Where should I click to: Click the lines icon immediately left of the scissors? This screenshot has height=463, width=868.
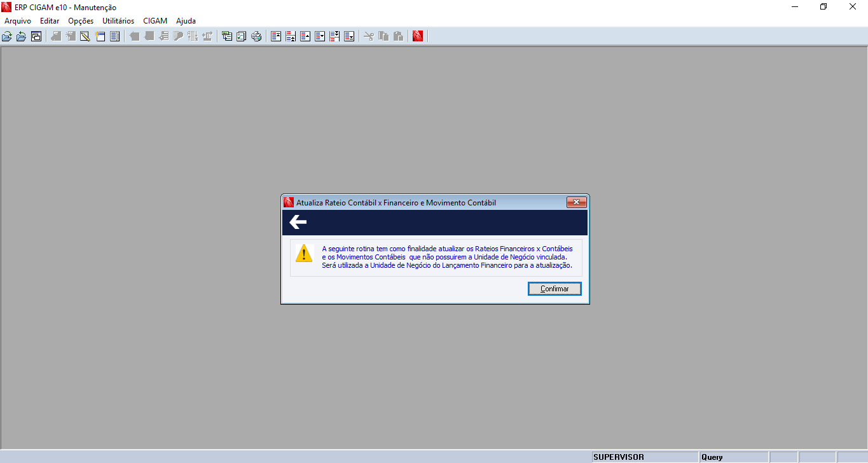coord(349,36)
